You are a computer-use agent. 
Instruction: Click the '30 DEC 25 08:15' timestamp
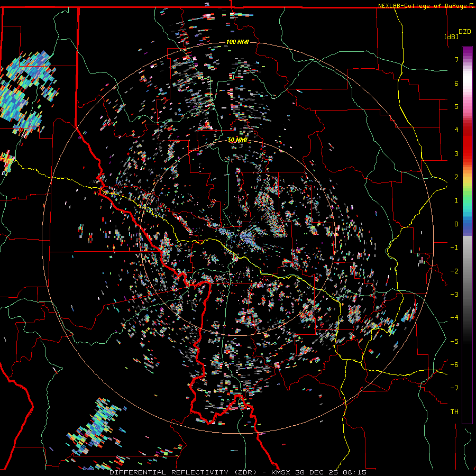[x=330, y=472]
